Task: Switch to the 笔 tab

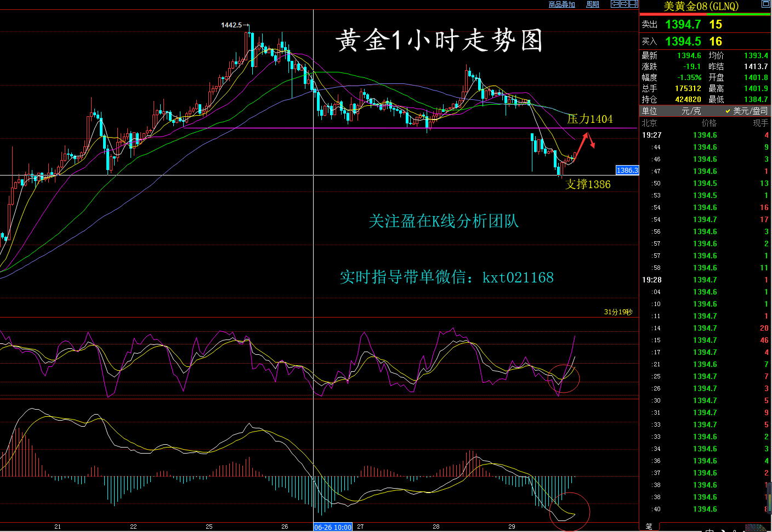Action: coord(649,527)
